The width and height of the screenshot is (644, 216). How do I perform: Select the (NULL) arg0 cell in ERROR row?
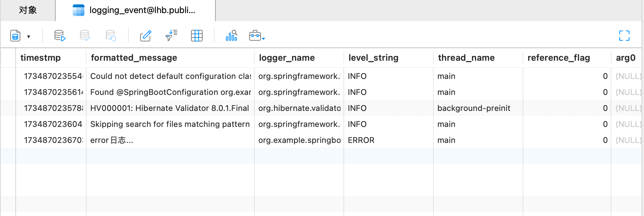point(626,140)
